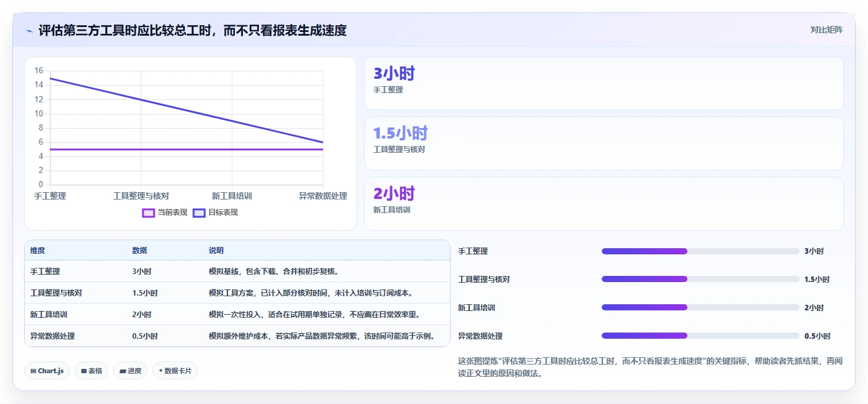Select the 数据卡片 tag chip
Image resolution: width=868 pixels, height=404 pixels.
point(175,371)
